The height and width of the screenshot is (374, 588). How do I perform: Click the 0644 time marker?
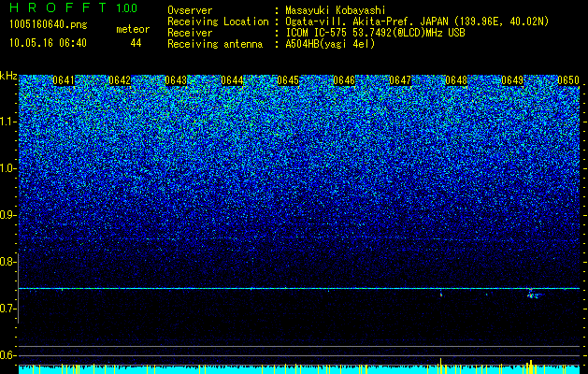click(x=232, y=80)
